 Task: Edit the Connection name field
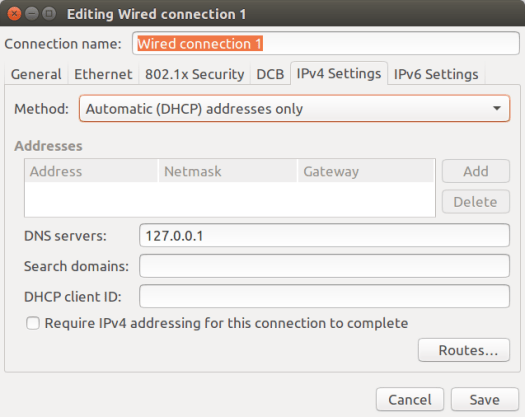click(326, 43)
